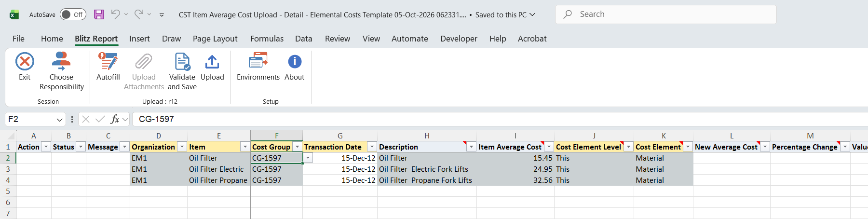Viewport: 868px width, 219px height.
Task: Open cell F2 value list dropdown
Action: pos(308,158)
